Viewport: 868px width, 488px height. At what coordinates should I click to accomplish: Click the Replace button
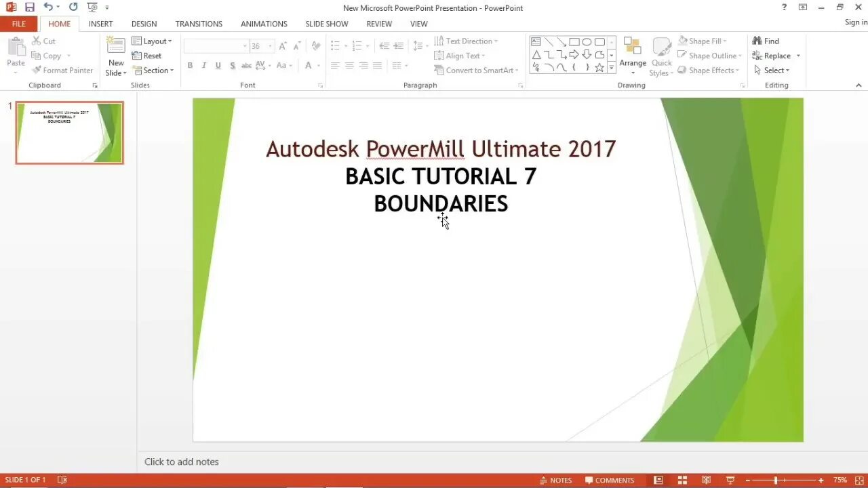772,56
